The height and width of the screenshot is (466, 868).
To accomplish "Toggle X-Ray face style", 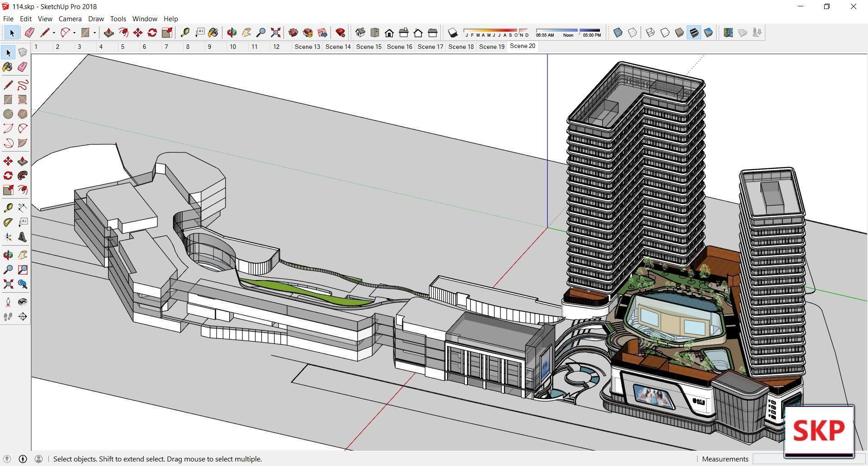I will (618, 33).
